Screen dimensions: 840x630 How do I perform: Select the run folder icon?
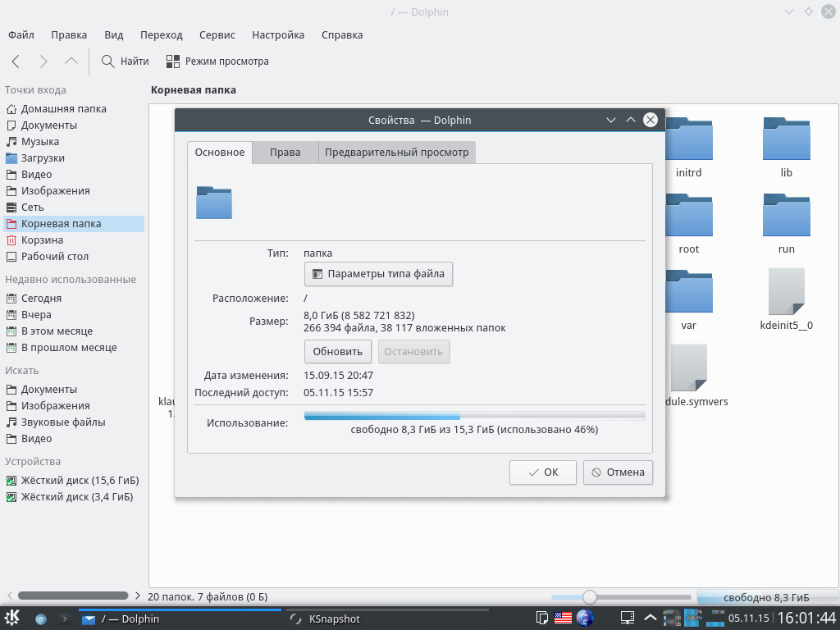(787, 216)
